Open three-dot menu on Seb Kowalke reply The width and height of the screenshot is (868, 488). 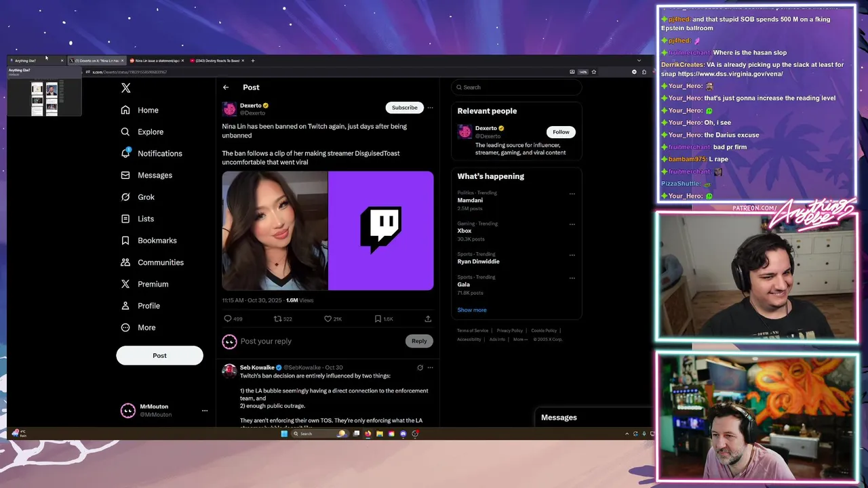pos(430,367)
